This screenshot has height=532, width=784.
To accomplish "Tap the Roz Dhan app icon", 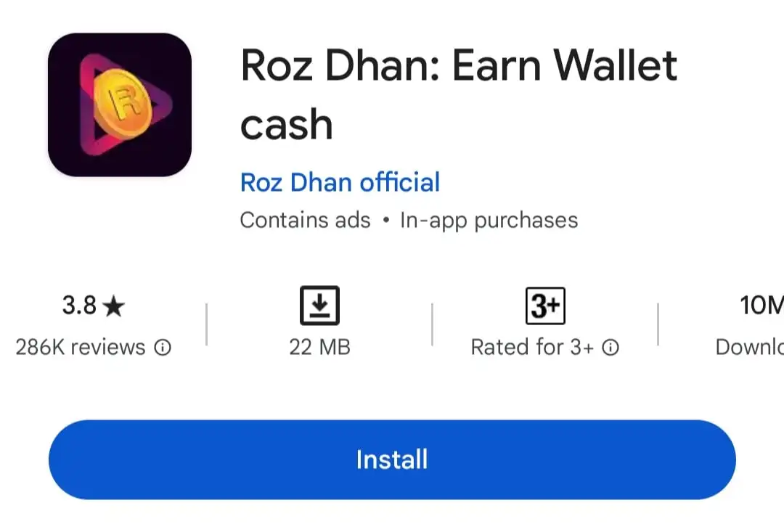I will tap(120, 105).
